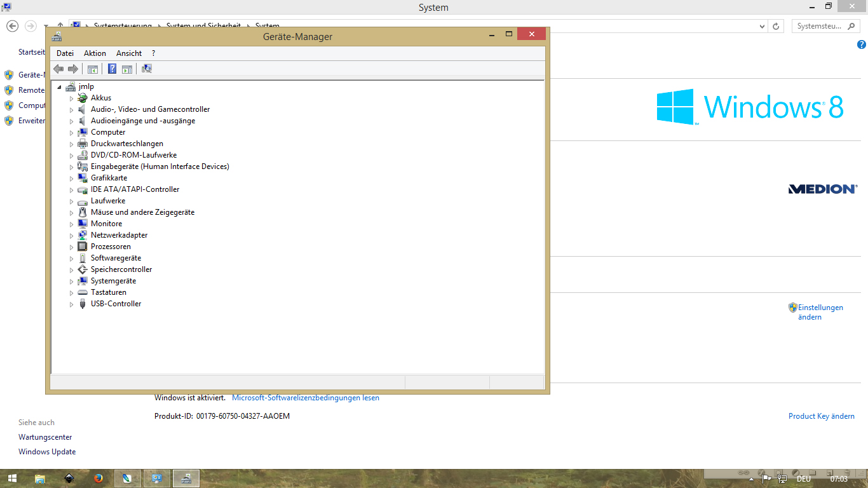Click the 07:03 taskbar clock
Screen dimensions: 868x488
tap(839, 479)
